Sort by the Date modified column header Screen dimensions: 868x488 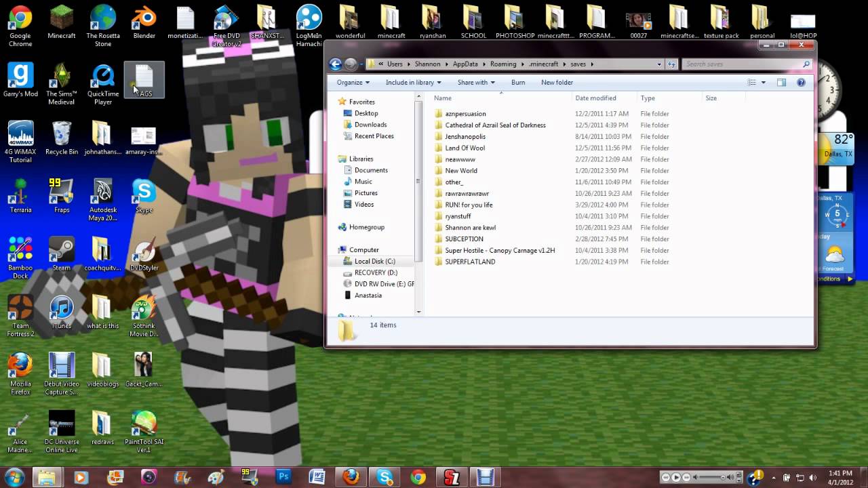[x=595, y=98]
